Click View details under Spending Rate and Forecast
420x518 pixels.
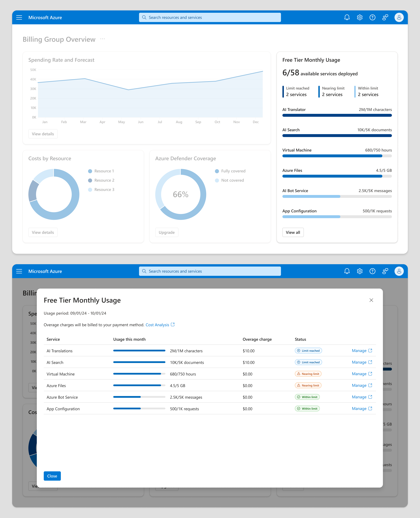[x=43, y=134]
